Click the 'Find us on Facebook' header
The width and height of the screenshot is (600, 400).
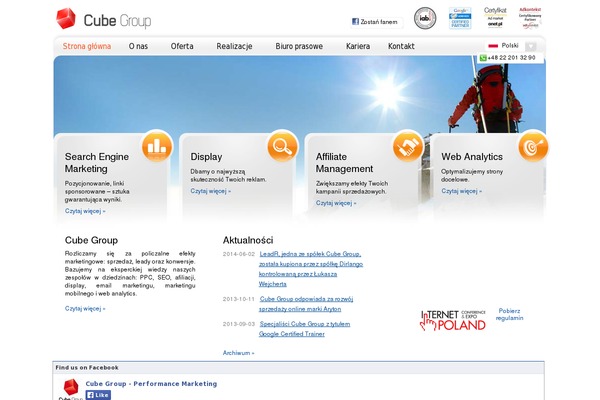(87, 367)
